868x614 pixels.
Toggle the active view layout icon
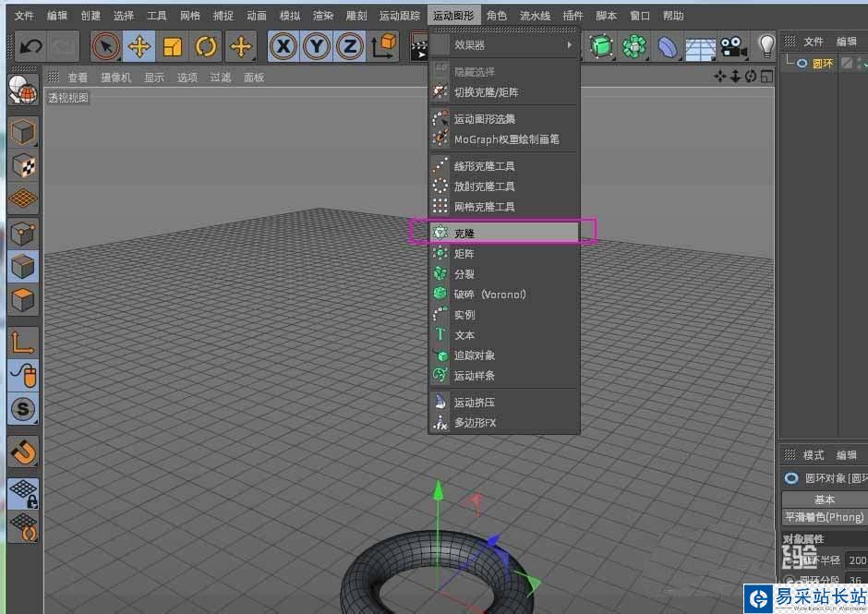[766, 77]
